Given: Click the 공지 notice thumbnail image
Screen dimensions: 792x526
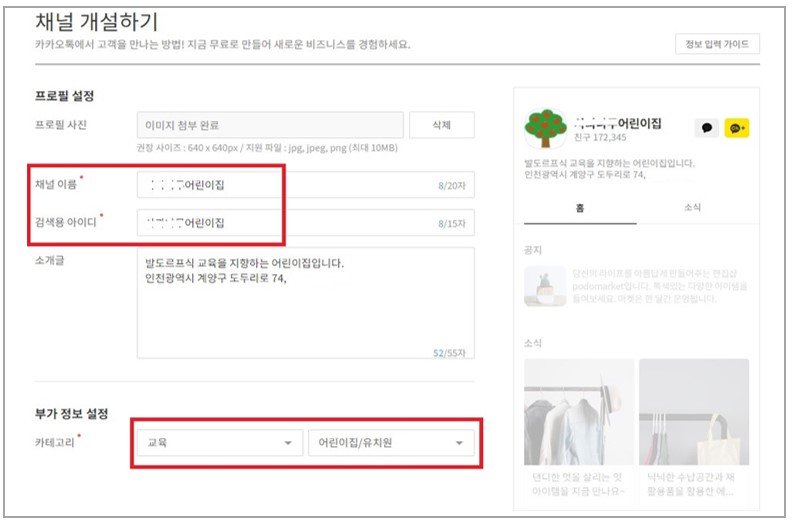Looking at the screenshot, I should 545,286.
